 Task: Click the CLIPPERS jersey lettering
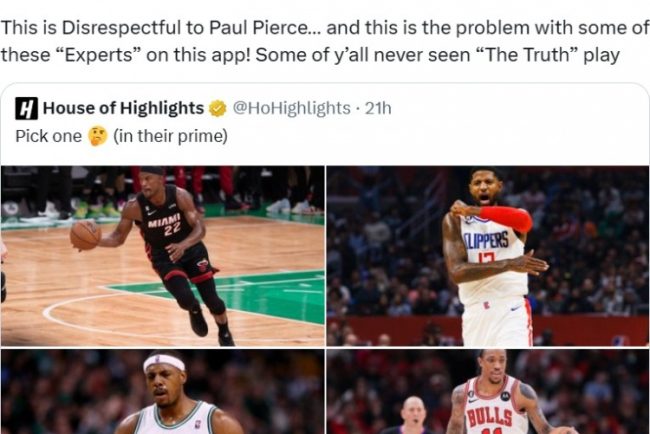[x=485, y=240]
